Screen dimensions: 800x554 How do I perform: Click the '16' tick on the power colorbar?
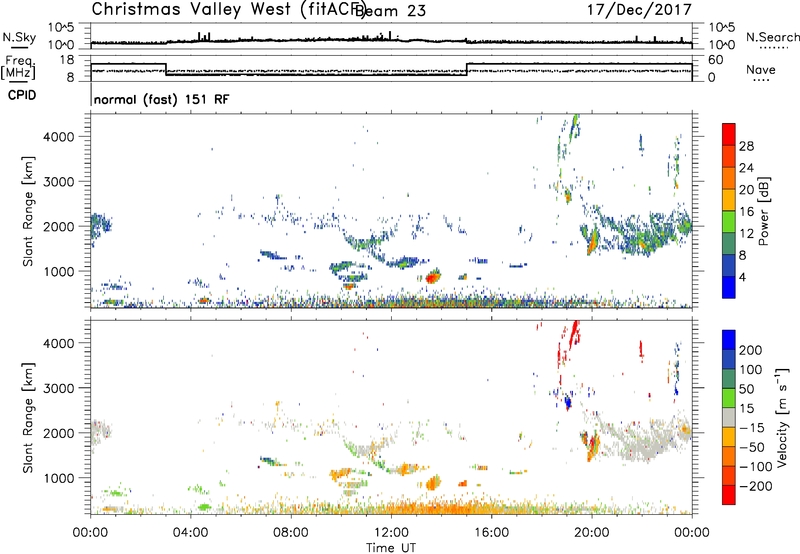[746, 212]
